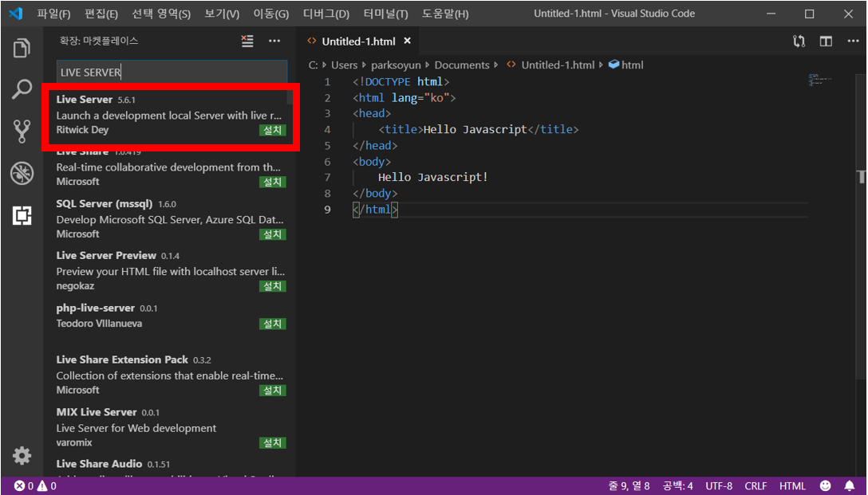
Task: Open the 터미널(T) menu
Action: pos(386,14)
